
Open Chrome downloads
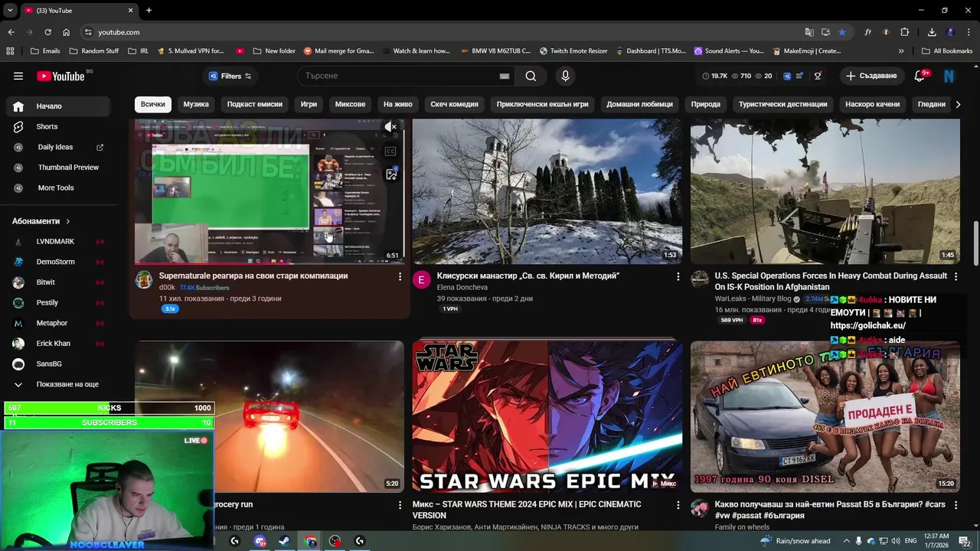(x=932, y=32)
